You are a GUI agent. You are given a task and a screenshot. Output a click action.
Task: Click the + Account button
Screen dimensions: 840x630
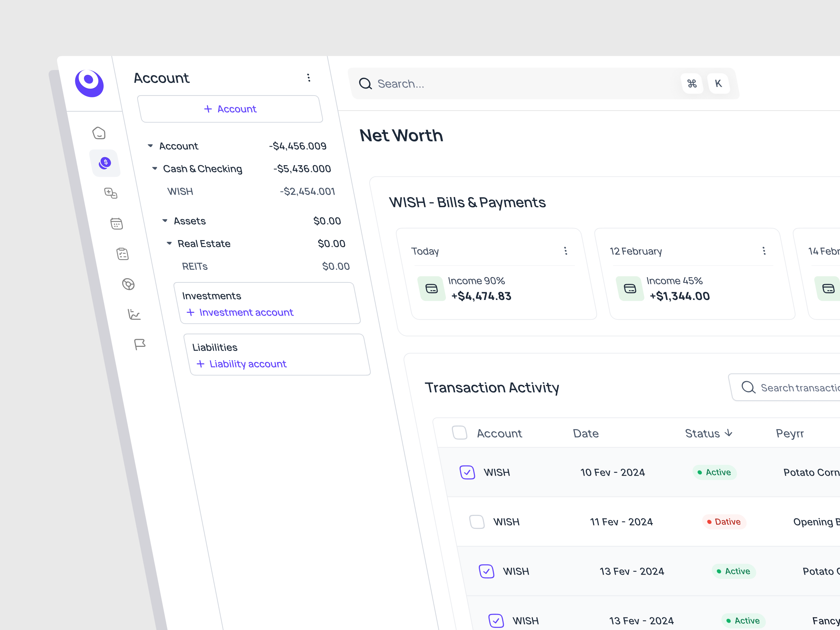point(230,109)
